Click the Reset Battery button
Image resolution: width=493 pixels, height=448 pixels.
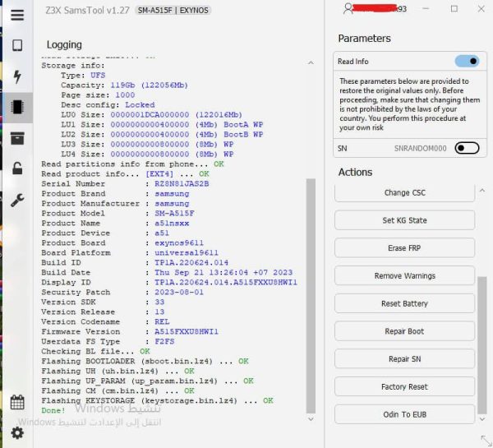[x=404, y=303]
